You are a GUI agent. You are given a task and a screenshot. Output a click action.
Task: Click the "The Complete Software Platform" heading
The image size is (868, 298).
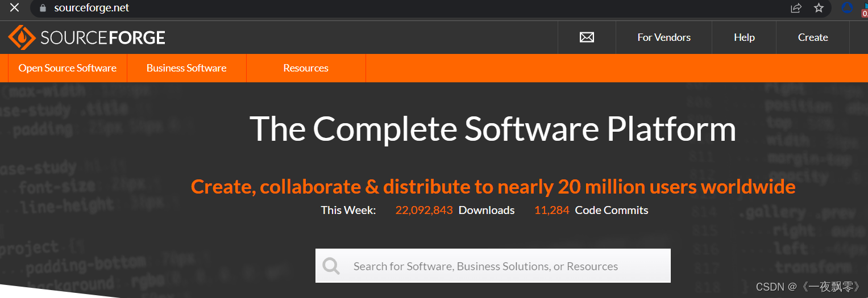(493, 129)
